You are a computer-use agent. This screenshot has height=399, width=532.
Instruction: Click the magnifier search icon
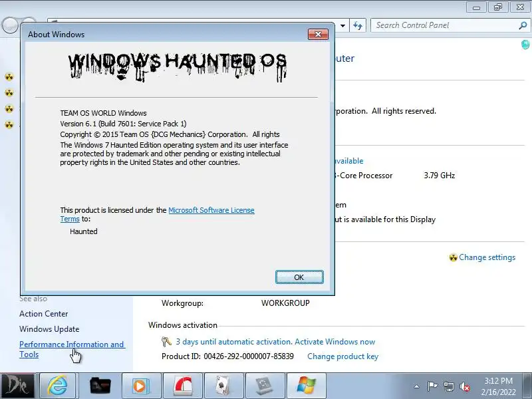(x=523, y=25)
